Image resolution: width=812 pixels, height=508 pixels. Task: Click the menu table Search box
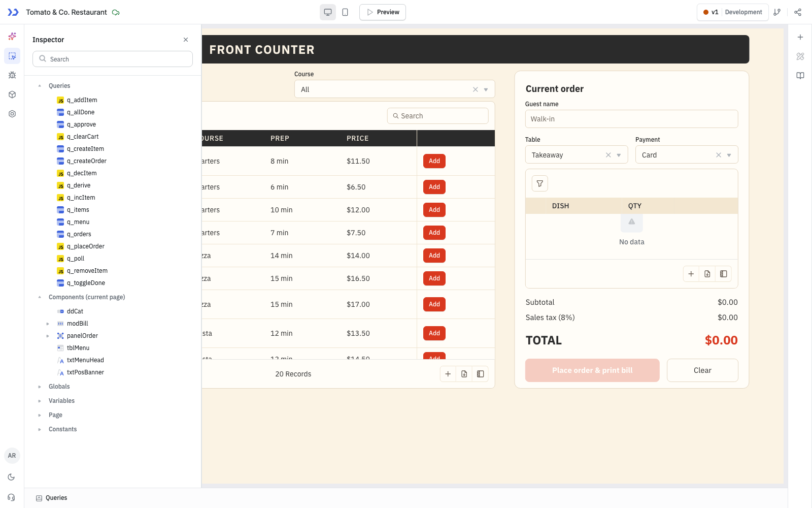[438, 116]
